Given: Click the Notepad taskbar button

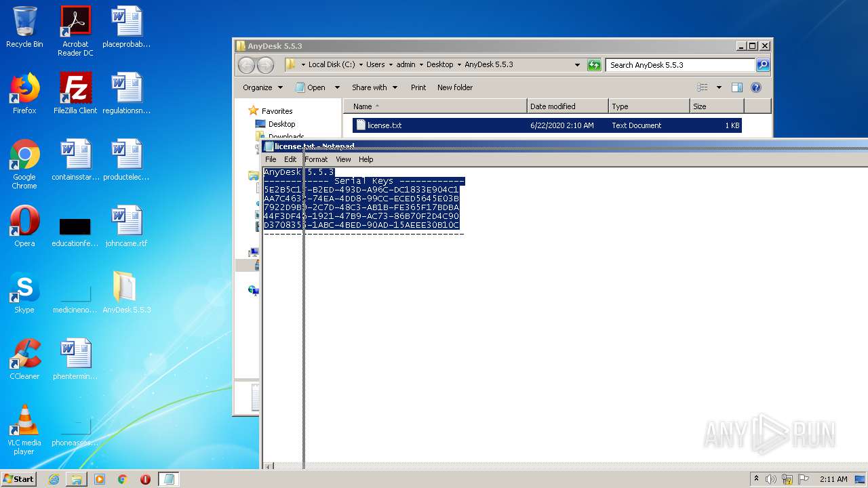Looking at the screenshot, I should click(169, 479).
